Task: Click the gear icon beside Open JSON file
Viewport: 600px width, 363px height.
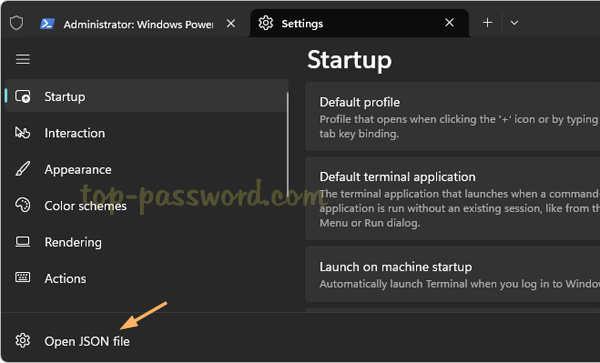Action: (x=23, y=340)
